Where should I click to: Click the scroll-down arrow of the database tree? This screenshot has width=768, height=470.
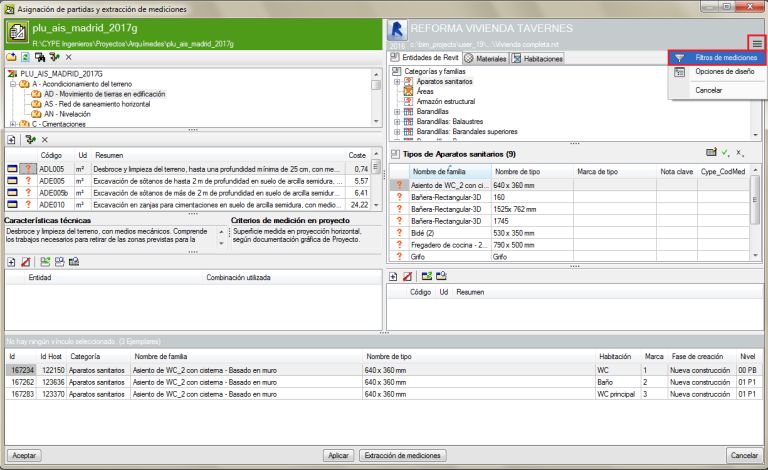pos(376,121)
